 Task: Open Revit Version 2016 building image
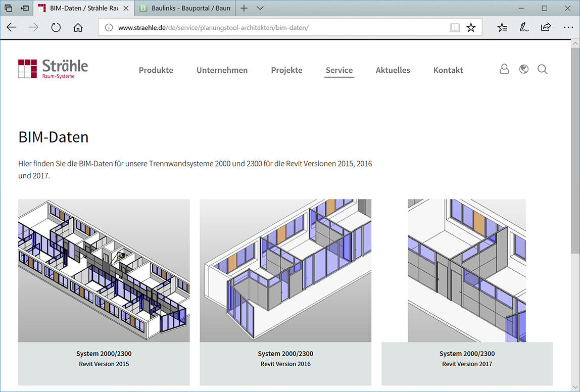click(285, 271)
